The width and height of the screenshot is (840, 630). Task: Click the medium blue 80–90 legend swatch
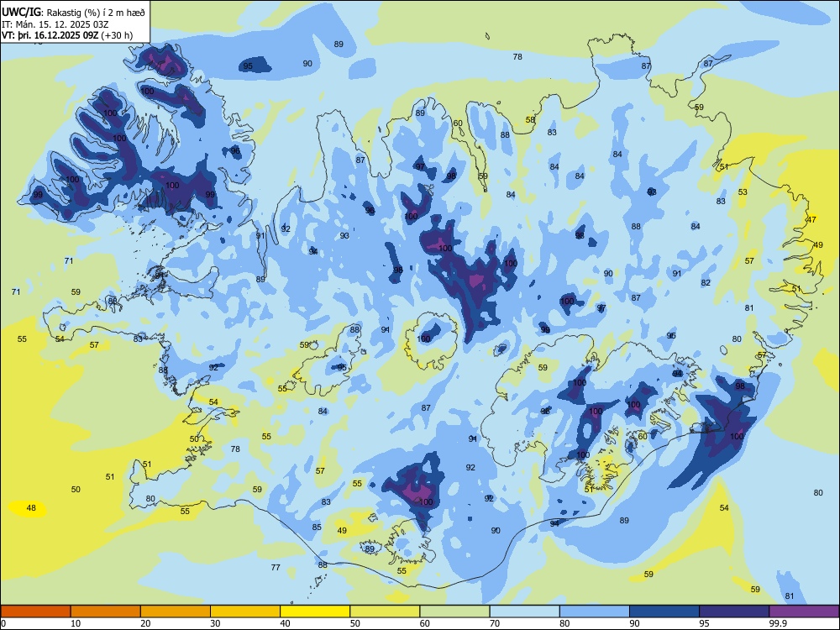click(595, 612)
